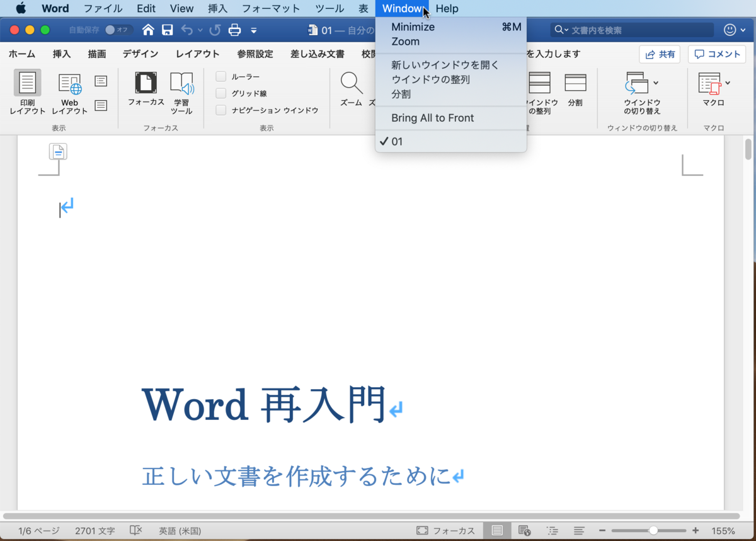Select outline view status bar icon

point(552,531)
